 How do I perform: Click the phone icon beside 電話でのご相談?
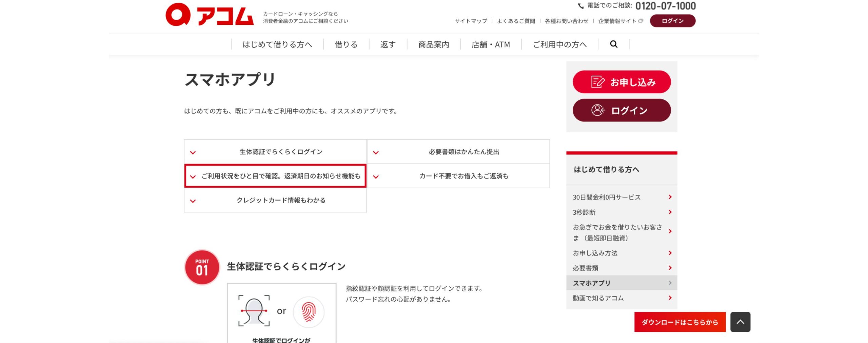(x=581, y=6)
